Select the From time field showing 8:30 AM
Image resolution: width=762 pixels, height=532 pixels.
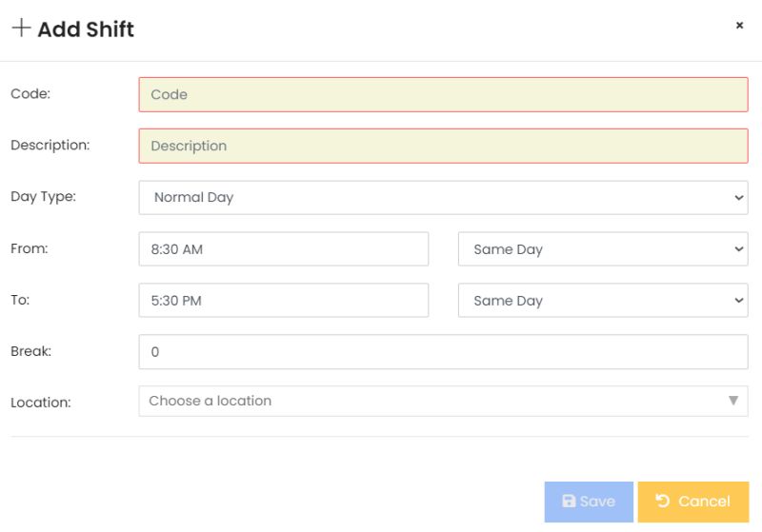283,249
